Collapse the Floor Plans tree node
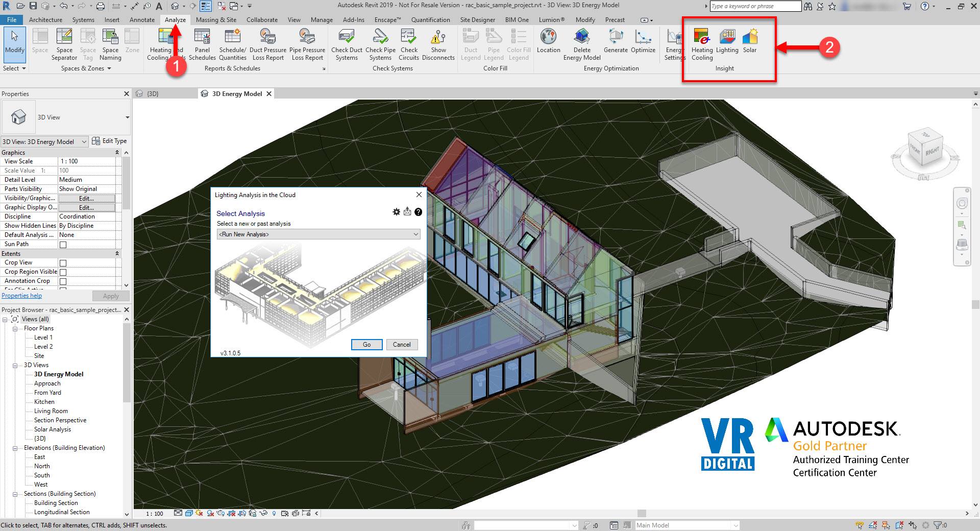The height and width of the screenshot is (531, 980). pyautogui.click(x=15, y=328)
